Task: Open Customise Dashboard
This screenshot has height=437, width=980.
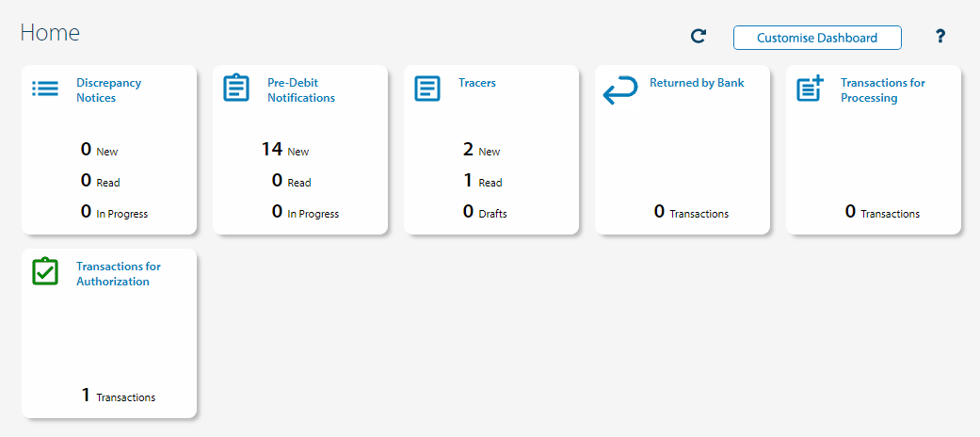Action: 817,38
